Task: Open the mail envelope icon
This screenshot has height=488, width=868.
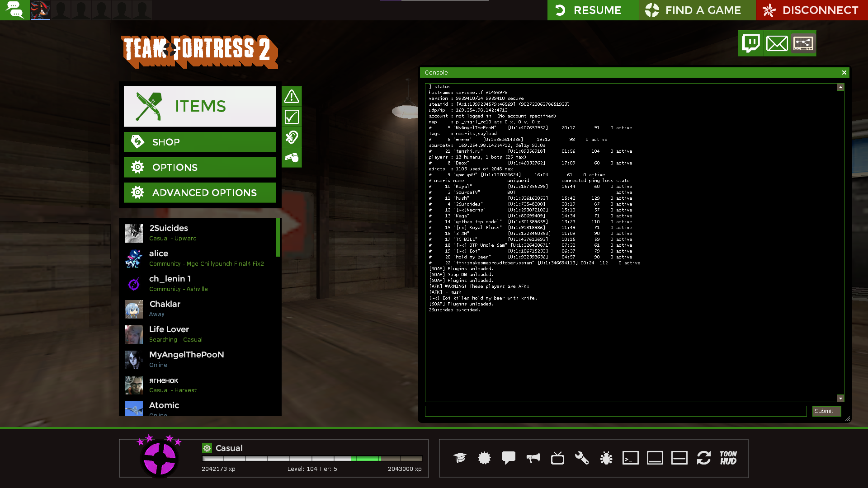Action: coord(777,43)
